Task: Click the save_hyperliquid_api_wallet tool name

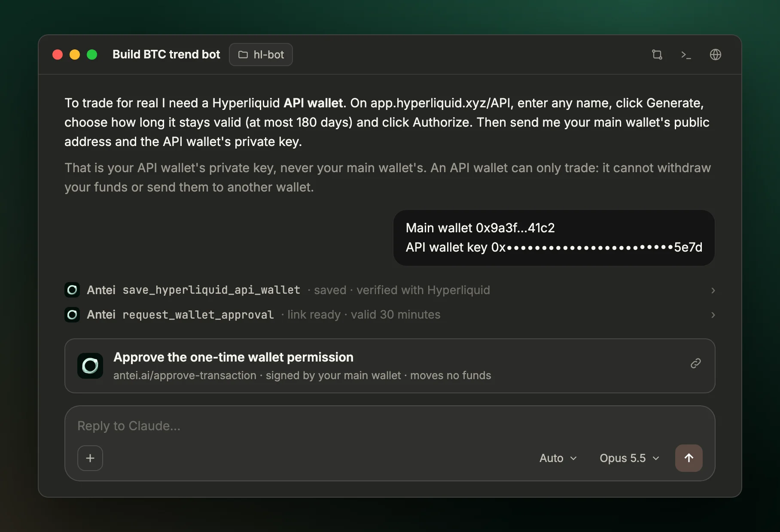Action: [211, 290]
